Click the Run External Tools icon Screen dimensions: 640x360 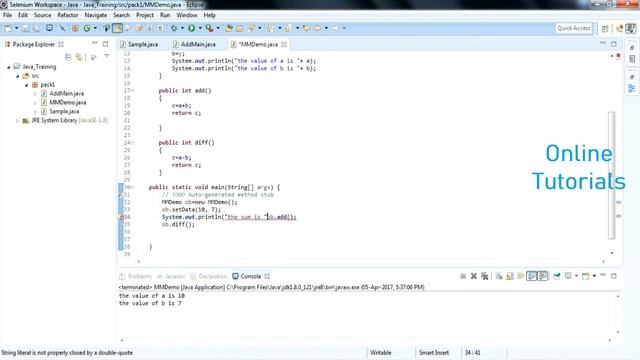tap(209, 28)
